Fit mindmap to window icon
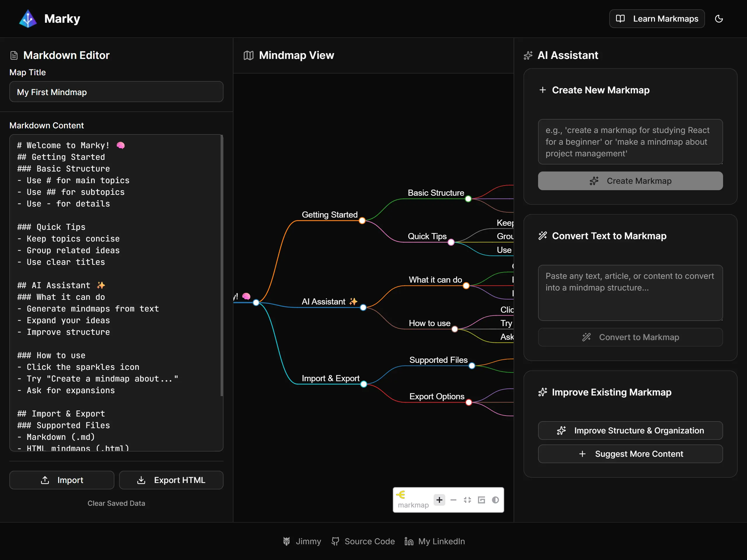747x560 pixels. (467, 500)
